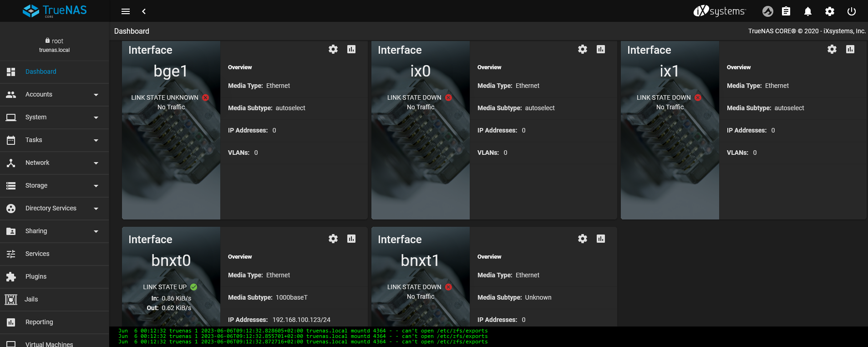Click the ix0 LINK STATE DOWN status
Image resolution: width=868 pixels, height=347 pixels.
(419, 97)
